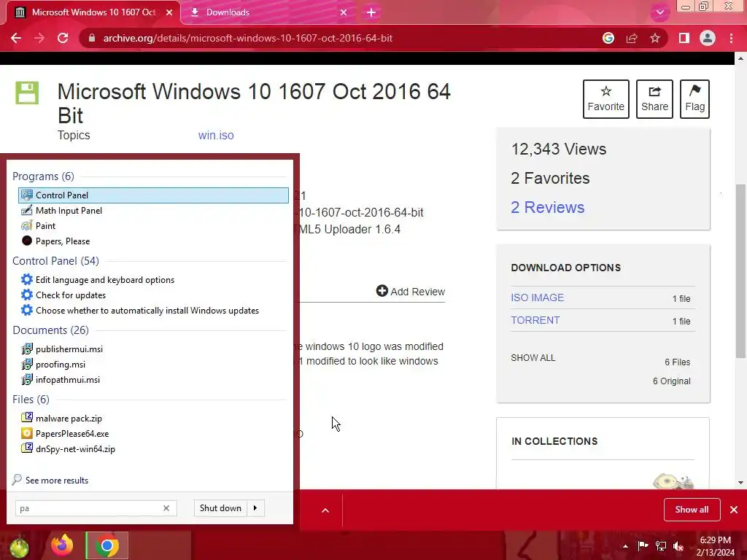
Task: Flag this archive item
Action: 694,99
